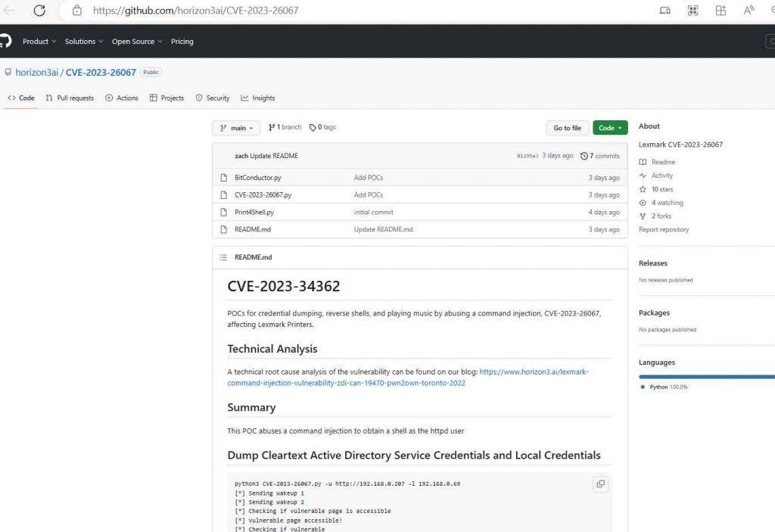Click the split screen browser icon
This screenshot has height=532, width=775.
click(721, 11)
